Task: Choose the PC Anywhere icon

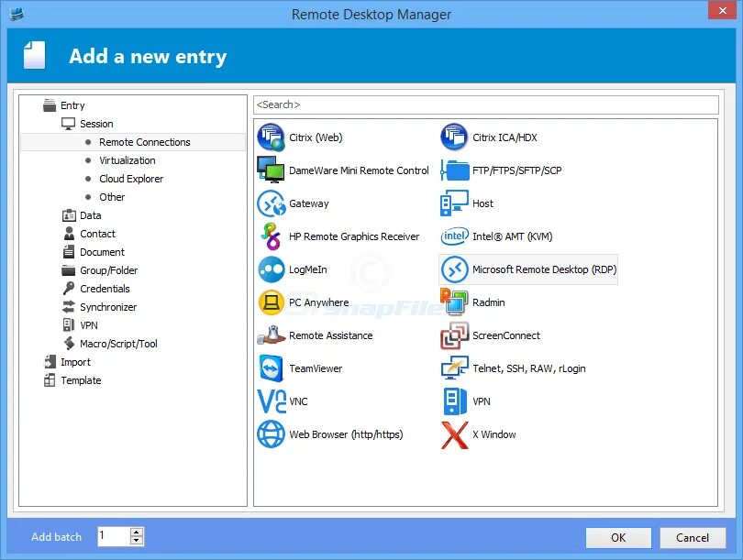Action: coord(271,302)
